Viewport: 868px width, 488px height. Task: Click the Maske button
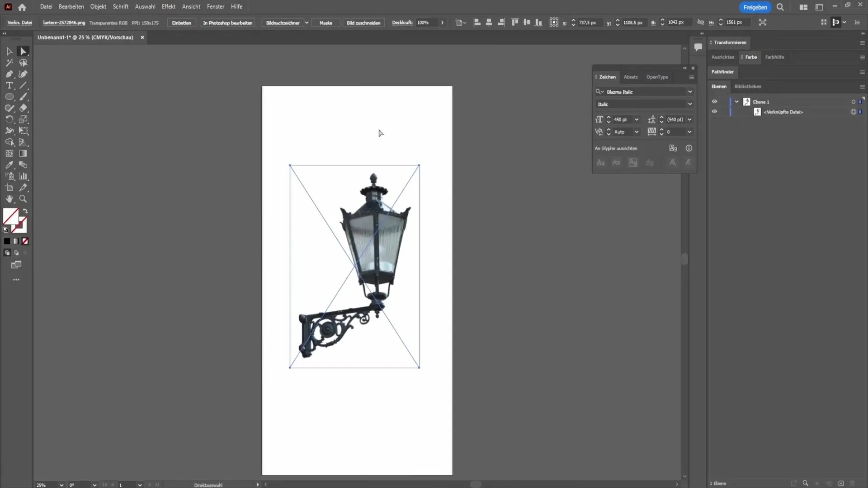326,23
